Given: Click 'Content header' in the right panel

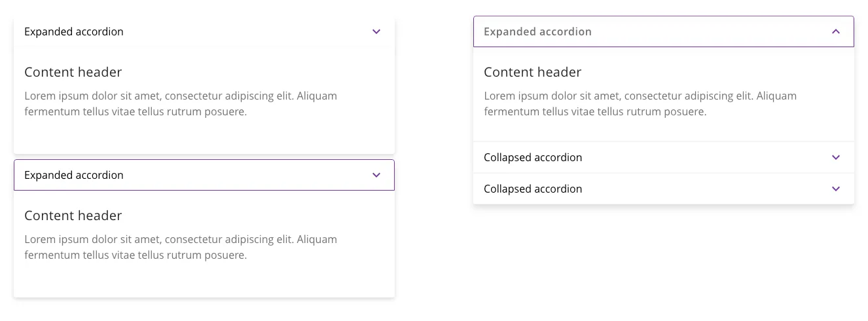Looking at the screenshot, I should tap(533, 72).
